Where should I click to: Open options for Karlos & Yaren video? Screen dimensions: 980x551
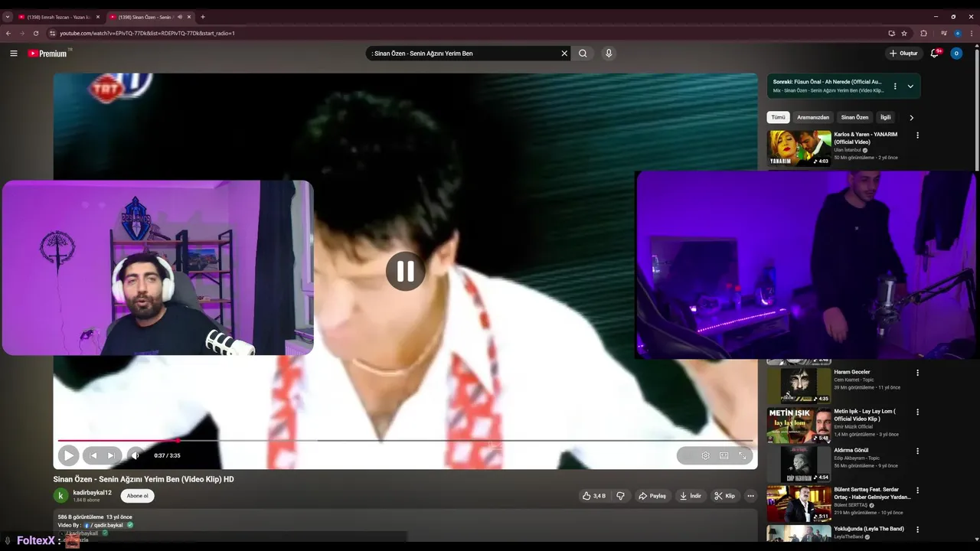(917, 135)
